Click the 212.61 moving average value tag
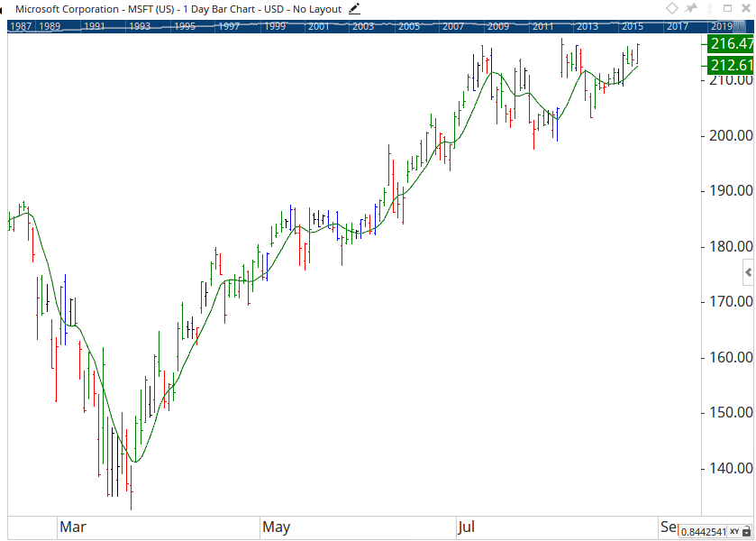The width and height of the screenshot is (756, 541). click(x=730, y=65)
